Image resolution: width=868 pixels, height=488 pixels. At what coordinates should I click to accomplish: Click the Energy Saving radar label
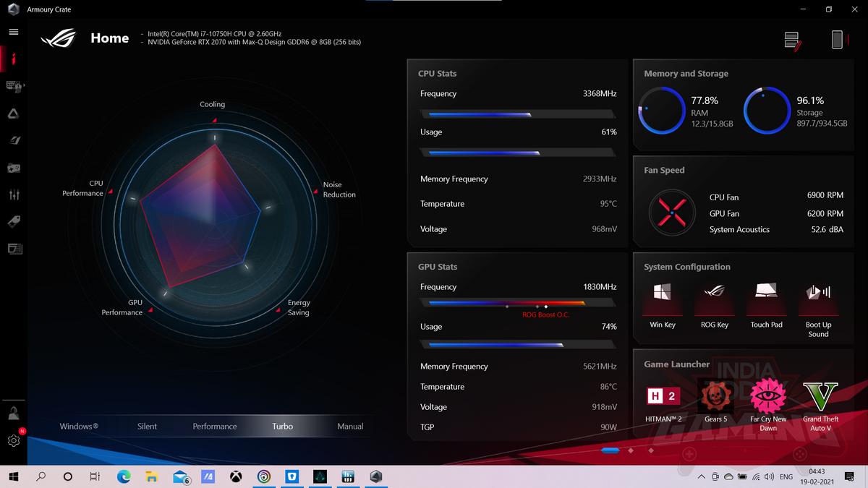(299, 307)
